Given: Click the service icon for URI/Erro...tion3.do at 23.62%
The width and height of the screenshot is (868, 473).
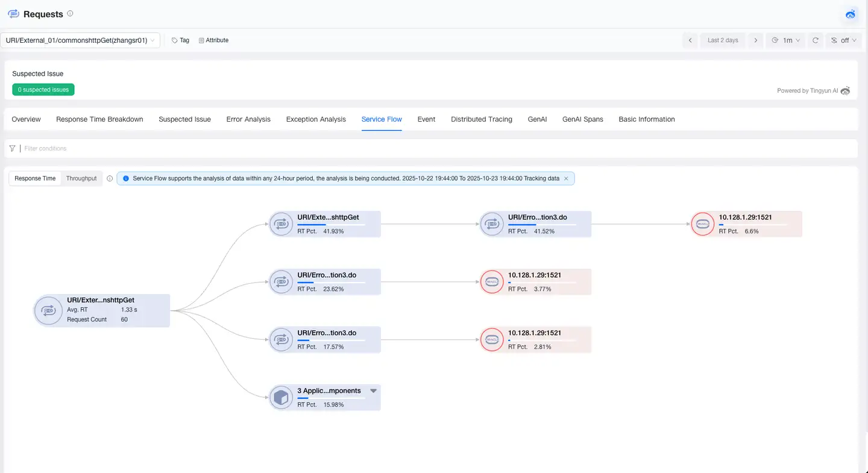Looking at the screenshot, I should point(281,281).
